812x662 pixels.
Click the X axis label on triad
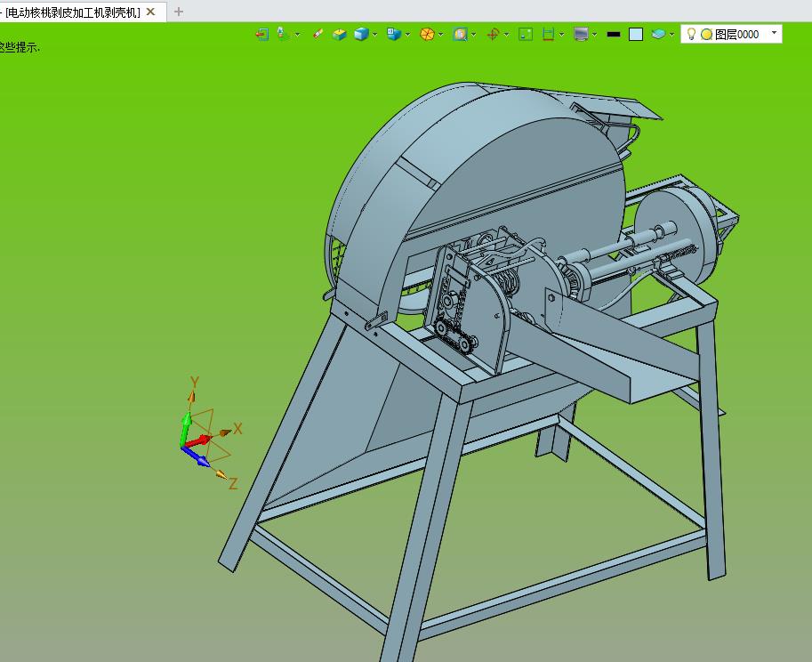coord(237,428)
